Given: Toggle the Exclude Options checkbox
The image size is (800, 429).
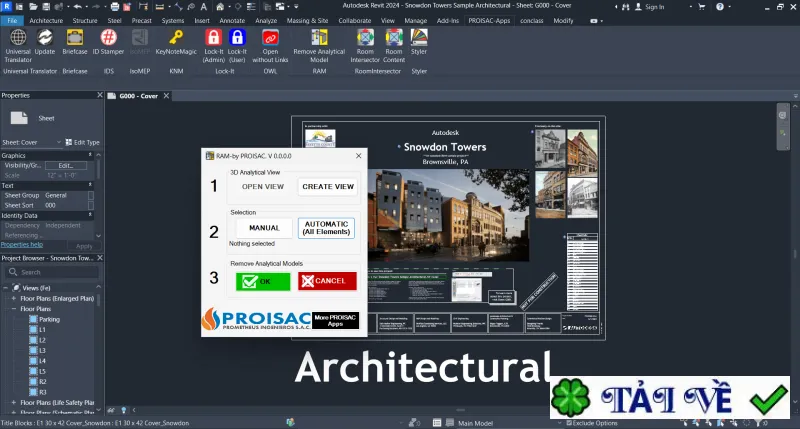Looking at the screenshot, I should pyautogui.click(x=569, y=423).
